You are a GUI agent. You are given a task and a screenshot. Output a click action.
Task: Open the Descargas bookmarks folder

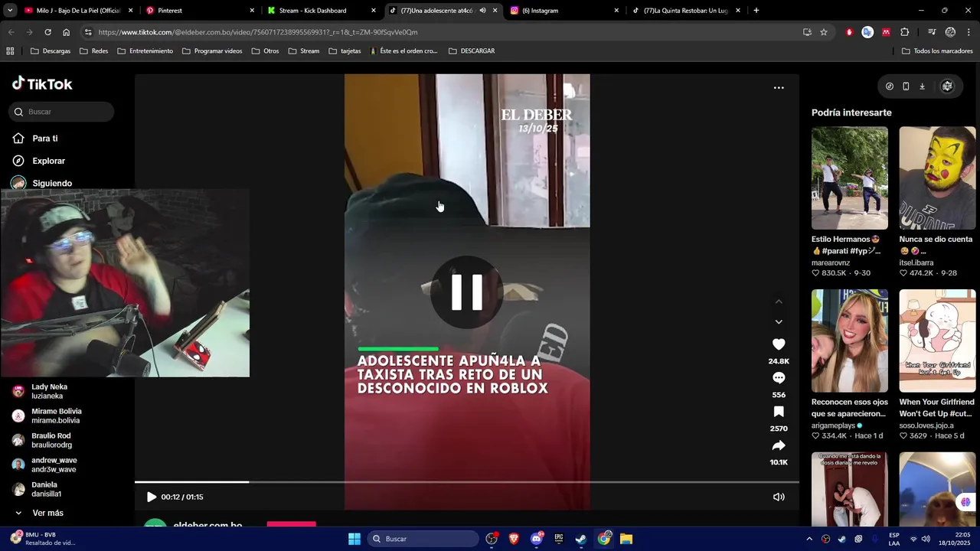(x=50, y=51)
